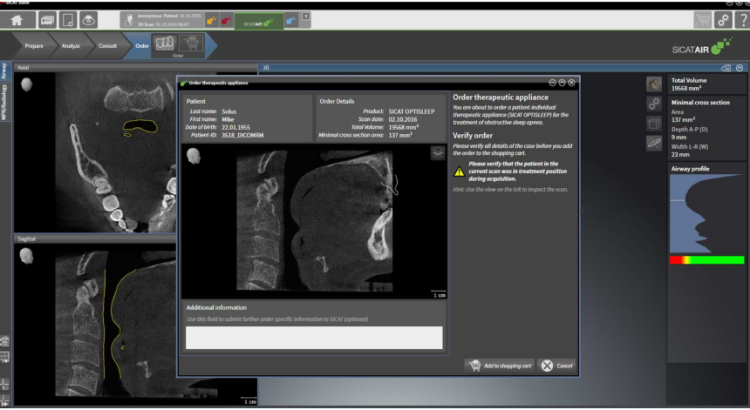This screenshot has height=410, width=750.
Task: Select the MPR/Radiology workspace side tab
Action: click(x=4, y=101)
